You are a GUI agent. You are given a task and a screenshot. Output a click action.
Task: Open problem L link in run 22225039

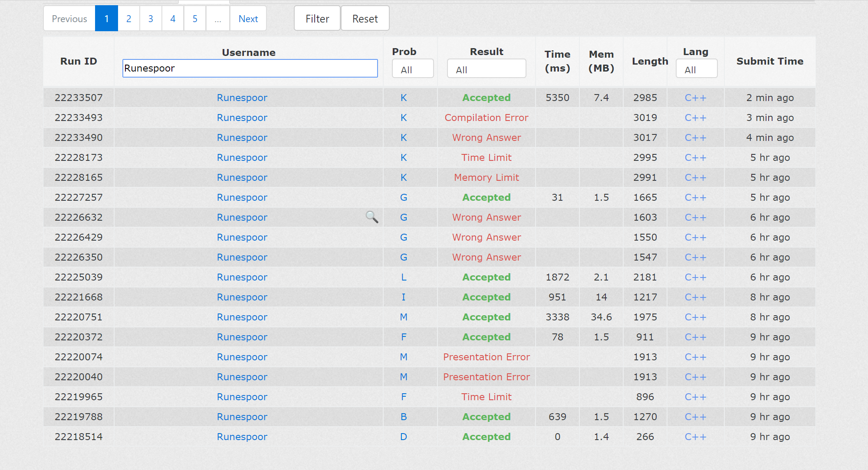404,277
